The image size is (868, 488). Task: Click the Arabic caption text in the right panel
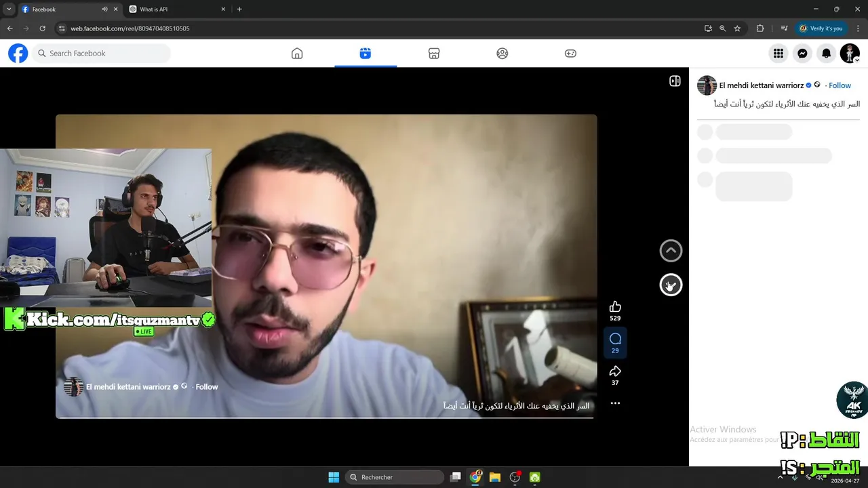pos(787,104)
